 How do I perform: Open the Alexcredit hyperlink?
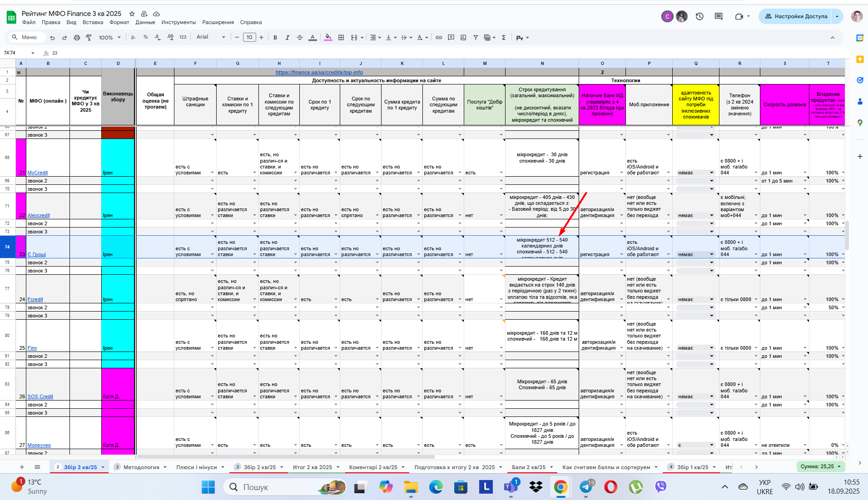pyautogui.click(x=39, y=216)
